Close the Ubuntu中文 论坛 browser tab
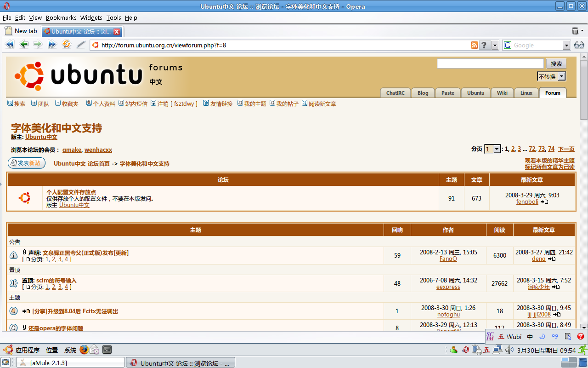The image size is (588, 368). (x=117, y=31)
